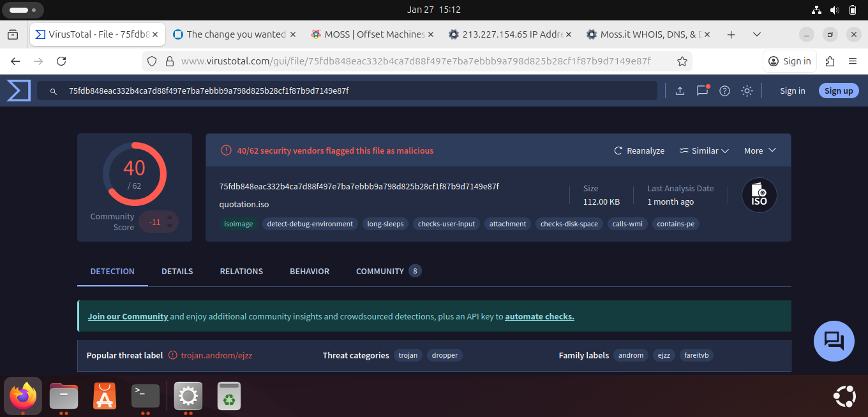Switch to the COMMUNITY tab
The height and width of the screenshot is (417, 868).
click(x=388, y=271)
